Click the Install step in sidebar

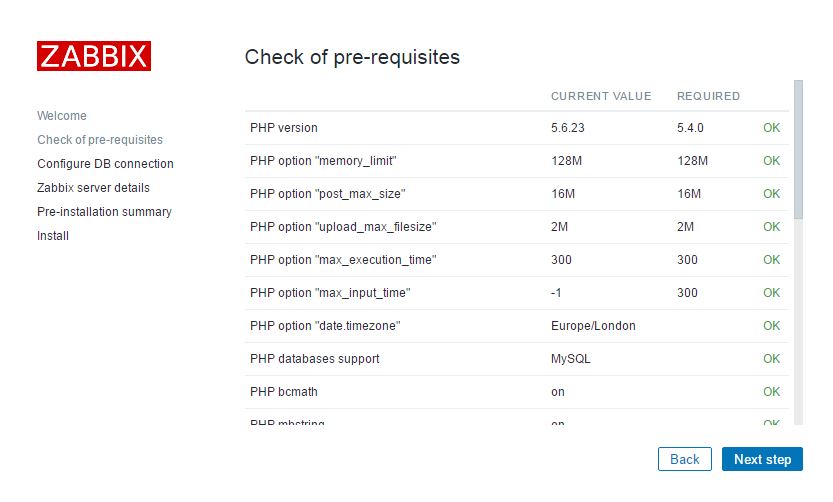pos(53,236)
